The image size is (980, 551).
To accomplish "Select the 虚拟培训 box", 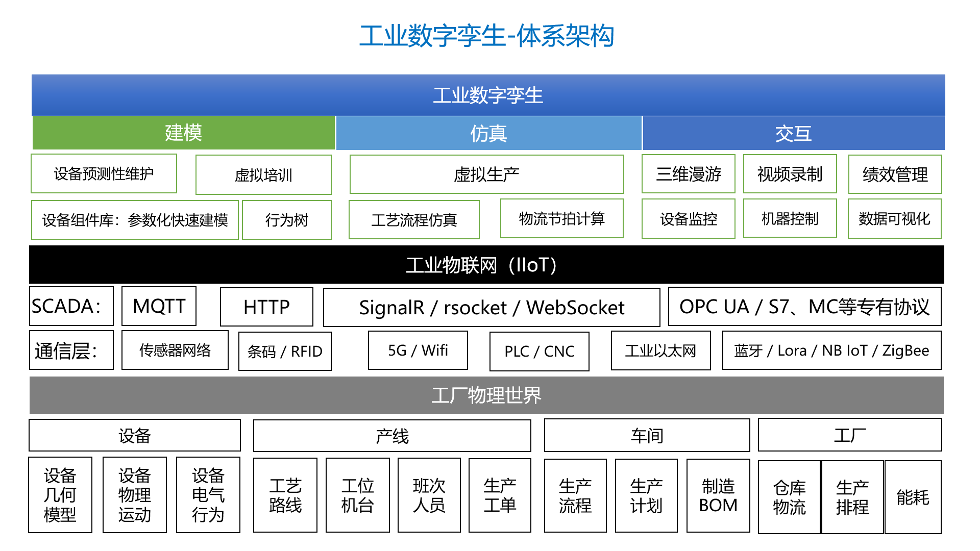I will point(263,175).
